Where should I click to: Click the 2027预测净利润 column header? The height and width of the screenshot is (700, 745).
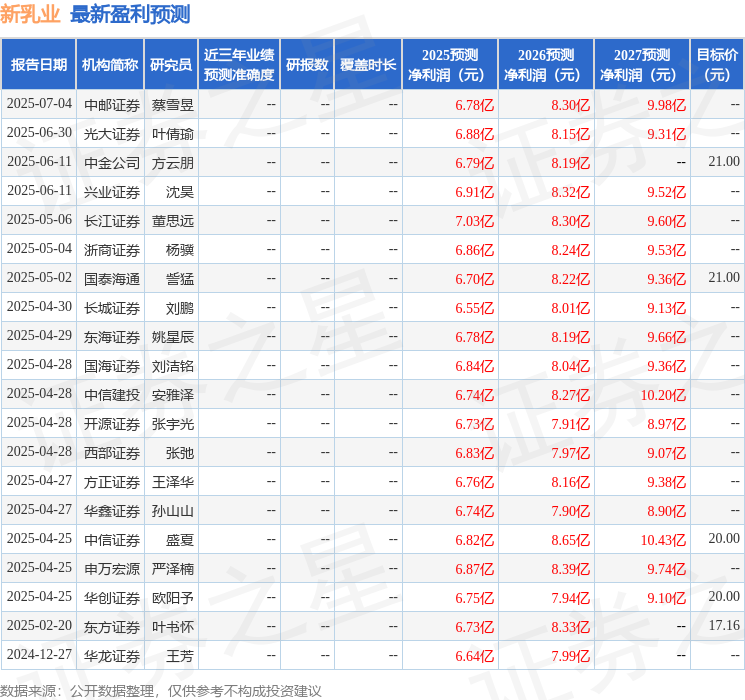tap(642, 65)
